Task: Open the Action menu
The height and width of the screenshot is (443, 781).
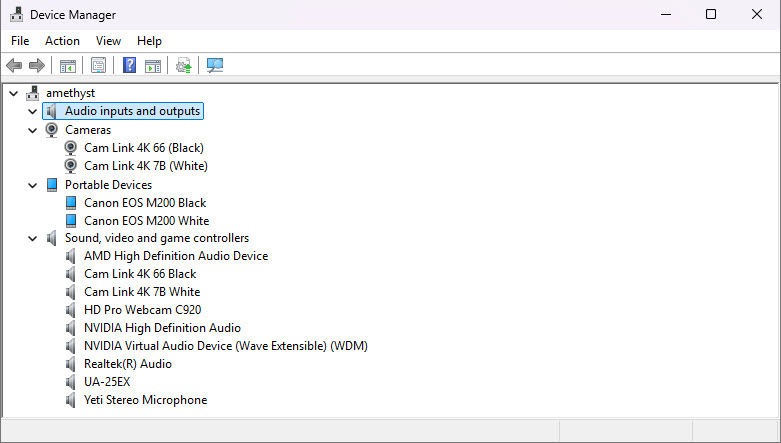Action: pyautogui.click(x=62, y=41)
